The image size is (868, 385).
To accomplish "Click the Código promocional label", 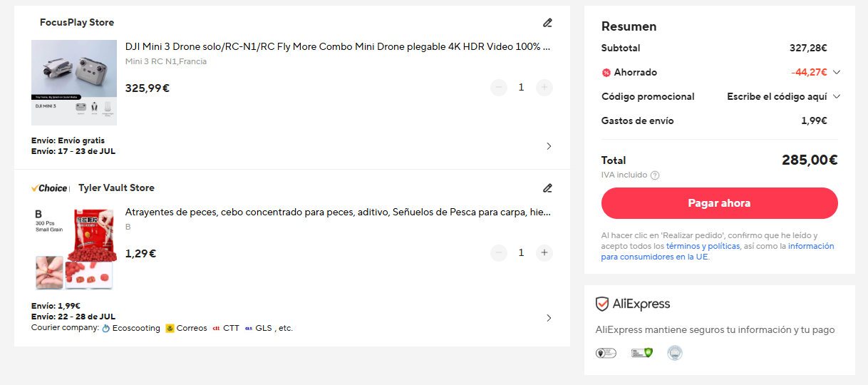I will pyautogui.click(x=648, y=96).
